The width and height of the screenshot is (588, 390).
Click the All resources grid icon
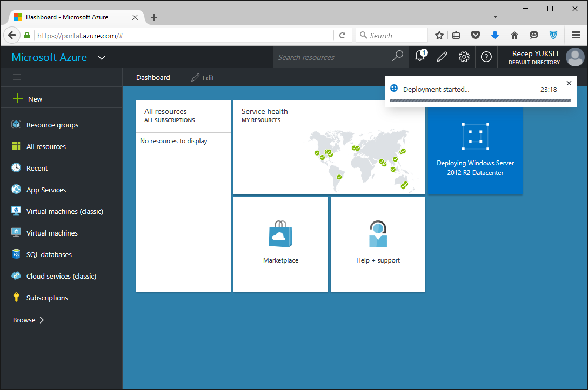[16, 146]
